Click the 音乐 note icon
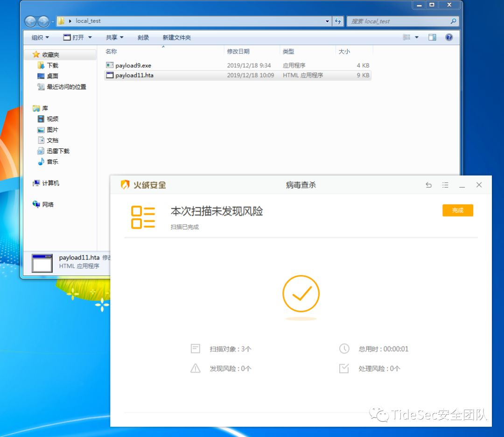 pyautogui.click(x=41, y=162)
